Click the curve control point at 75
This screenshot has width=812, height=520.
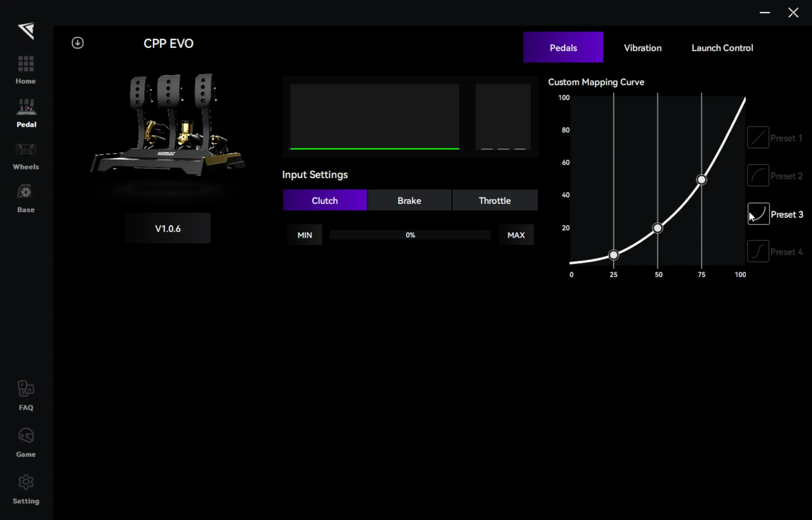point(702,180)
